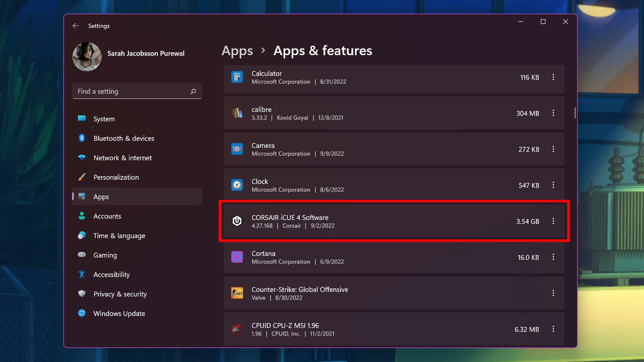
Task: Open Gaming settings
Action: click(137, 255)
